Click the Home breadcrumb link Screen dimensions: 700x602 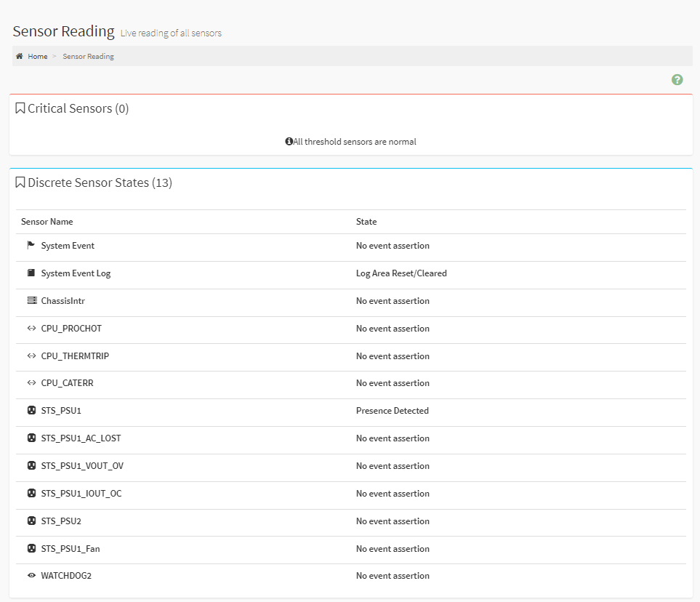(x=38, y=57)
